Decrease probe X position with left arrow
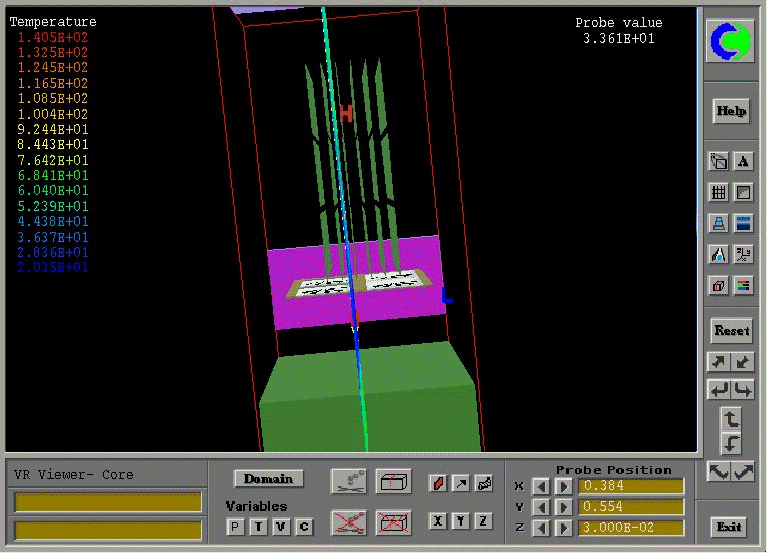Screen dimensions: 767x553 click(x=541, y=487)
